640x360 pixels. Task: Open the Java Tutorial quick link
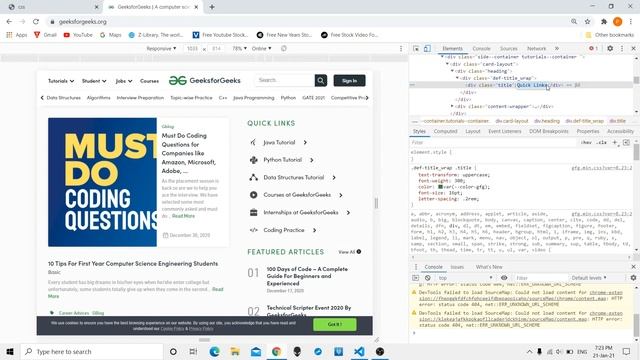pyautogui.click(x=279, y=142)
